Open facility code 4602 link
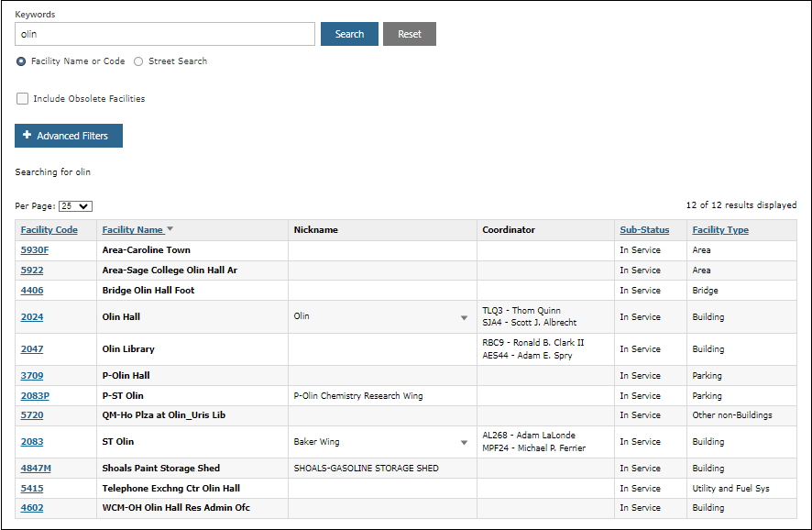 click(x=32, y=508)
